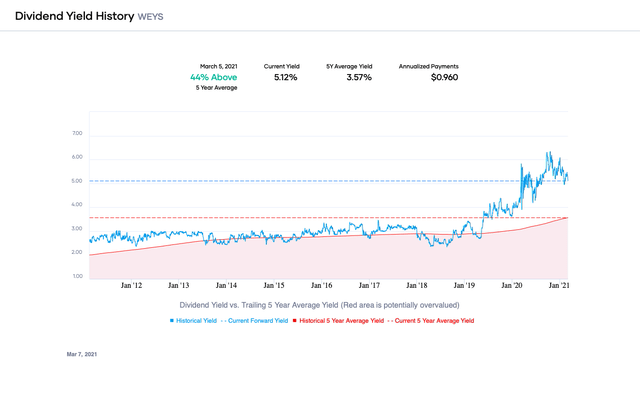Click the 7.00 y-axis label
This screenshot has width=640, height=394.
[77, 133]
